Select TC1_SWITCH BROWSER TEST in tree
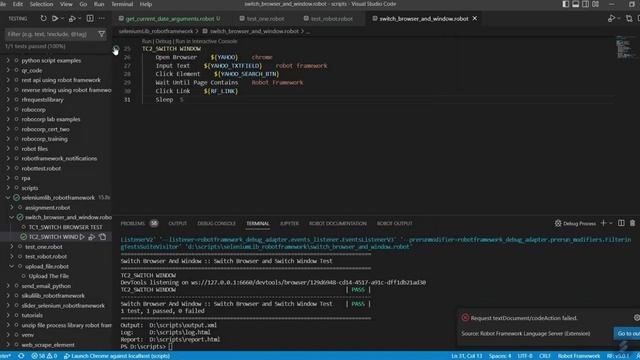640x360 pixels. [x=65, y=227]
